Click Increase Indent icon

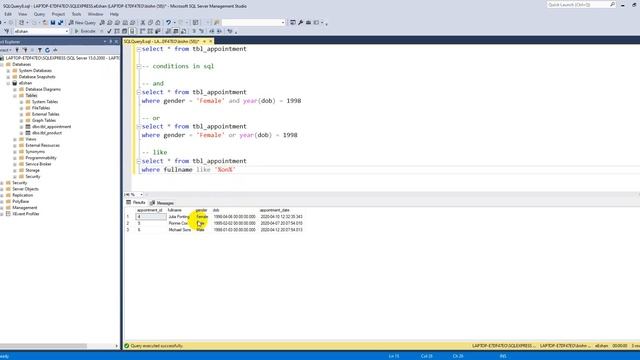click(x=219, y=31)
